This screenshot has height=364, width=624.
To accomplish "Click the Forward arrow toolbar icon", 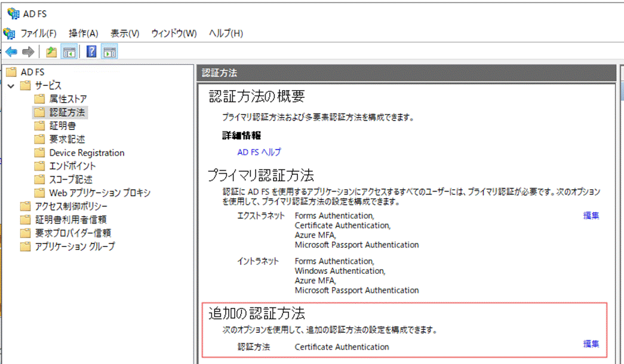I will (x=28, y=52).
